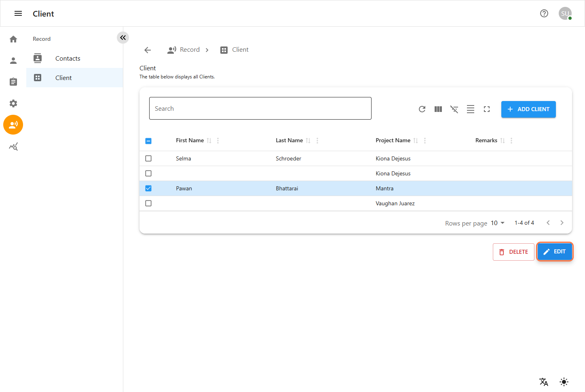Open the show/hide columns icon
The width and height of the screenshot is (585, 392).
pos(438,109)
